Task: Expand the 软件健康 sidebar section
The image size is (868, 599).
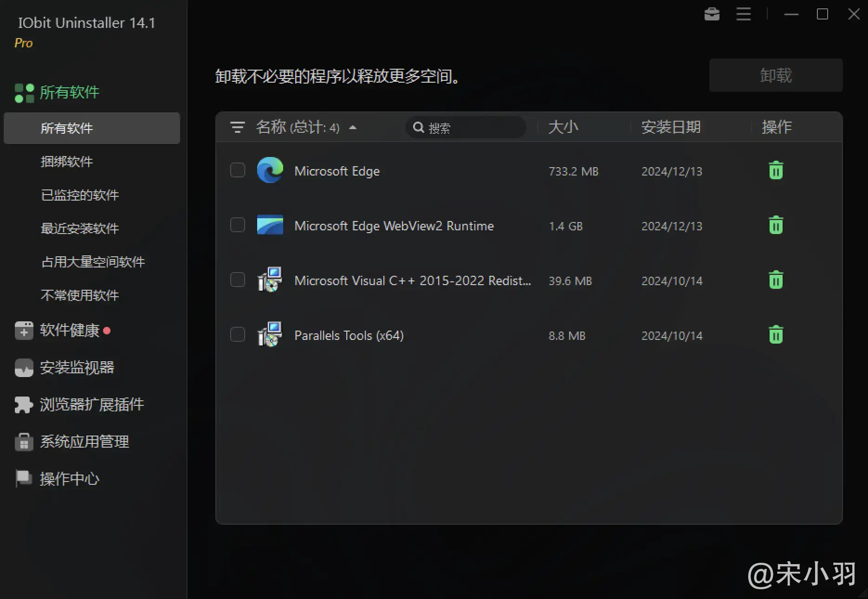Action: point(70,331)
